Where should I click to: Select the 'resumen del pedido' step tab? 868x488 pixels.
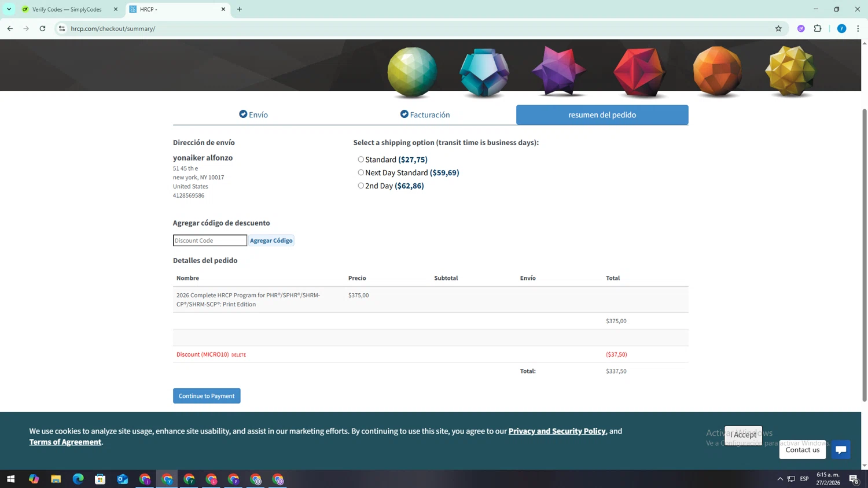pos(602,114)
